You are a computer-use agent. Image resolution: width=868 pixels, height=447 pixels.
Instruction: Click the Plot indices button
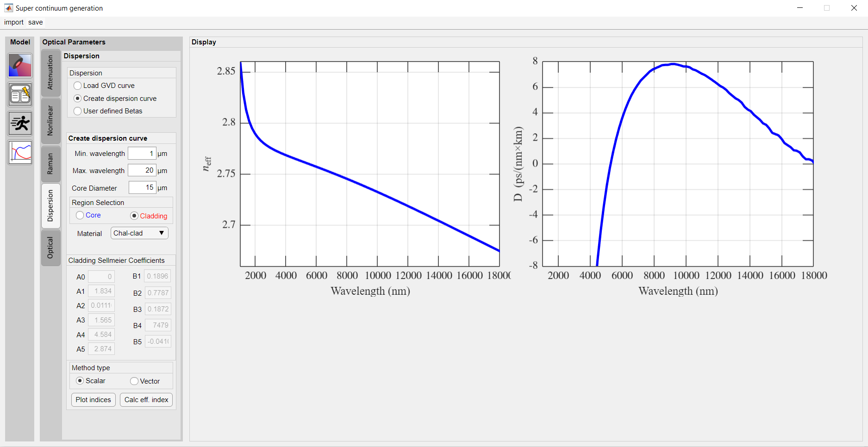(94, 400)
